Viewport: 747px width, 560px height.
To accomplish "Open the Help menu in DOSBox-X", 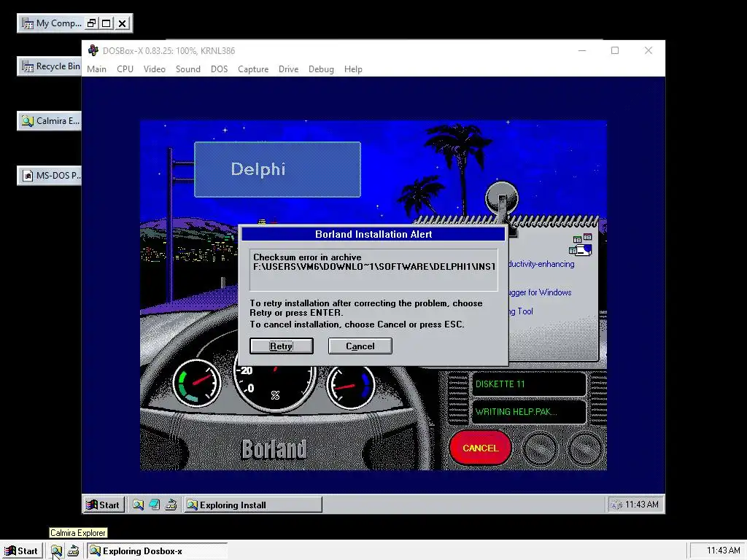I will click(x=353, y=69).
